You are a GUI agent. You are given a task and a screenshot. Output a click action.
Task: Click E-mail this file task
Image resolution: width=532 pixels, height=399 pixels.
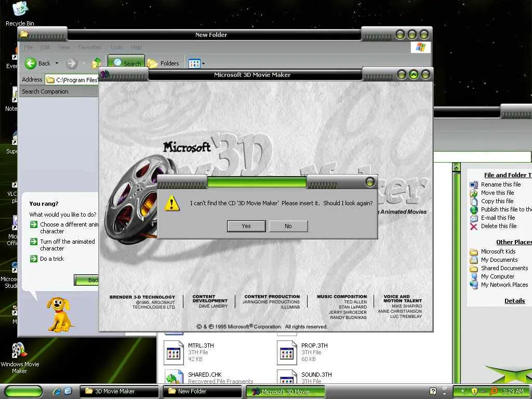(x=498, y=218)
